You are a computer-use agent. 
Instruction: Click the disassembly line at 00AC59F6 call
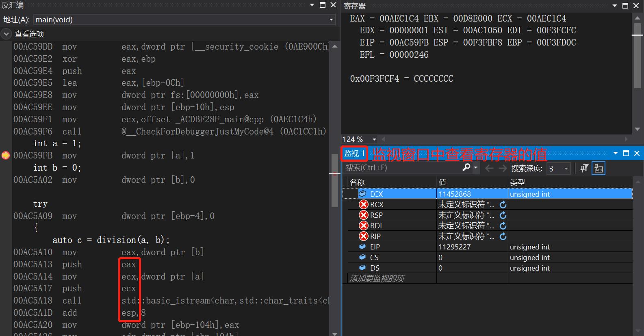pyautogui.click(x=170, y=132)
